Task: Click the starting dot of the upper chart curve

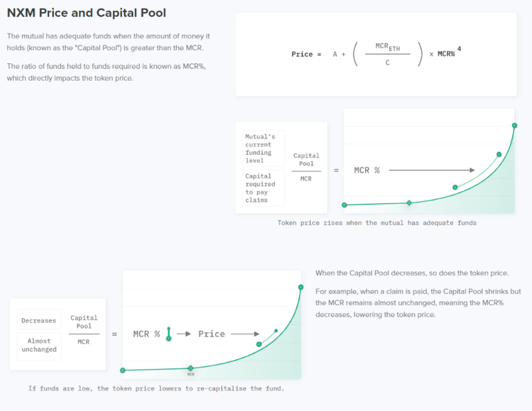Action: (x=344, y=205)
